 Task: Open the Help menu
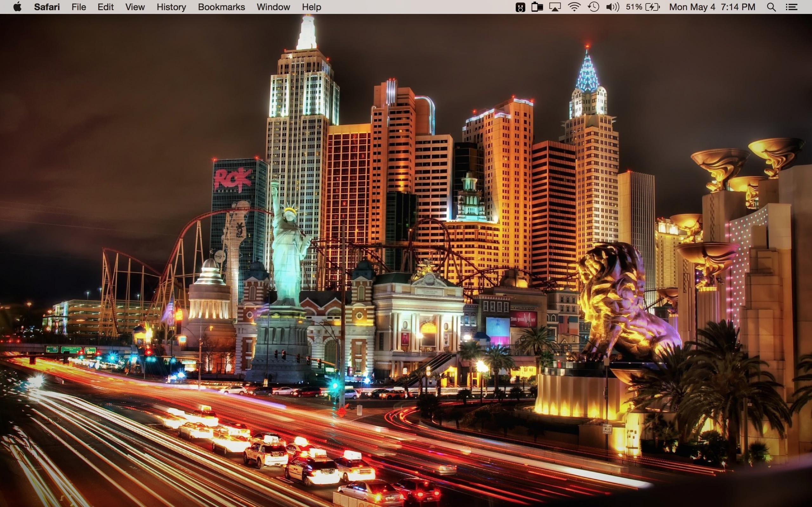click(311, 7)
